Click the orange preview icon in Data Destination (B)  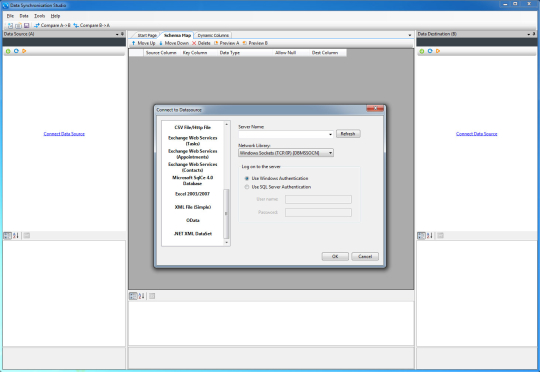pos(438,51)
